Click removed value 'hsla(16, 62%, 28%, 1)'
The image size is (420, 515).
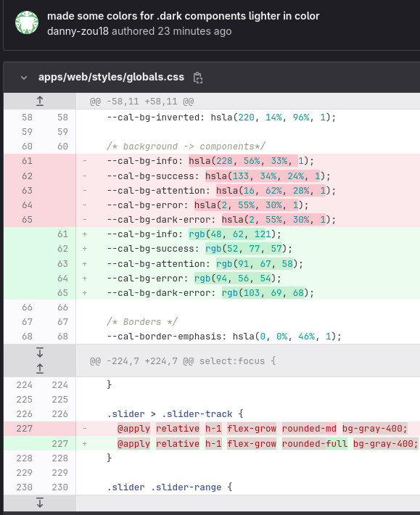point(273,191)
